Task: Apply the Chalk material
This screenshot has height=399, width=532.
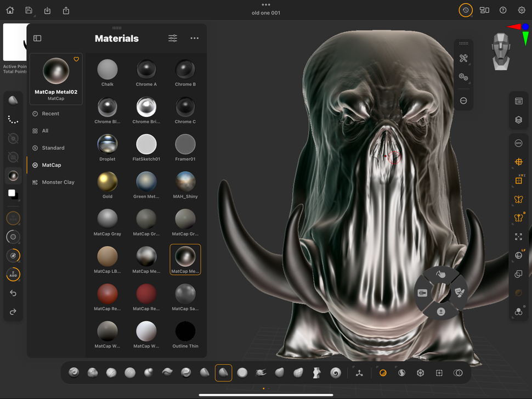Action: [107, 70]
